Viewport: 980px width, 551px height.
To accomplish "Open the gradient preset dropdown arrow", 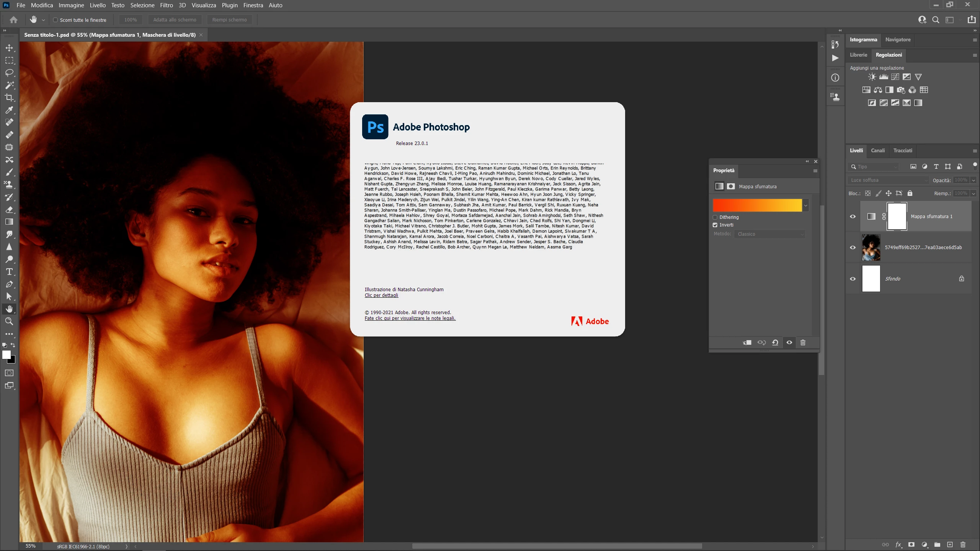I will [805, 205].
